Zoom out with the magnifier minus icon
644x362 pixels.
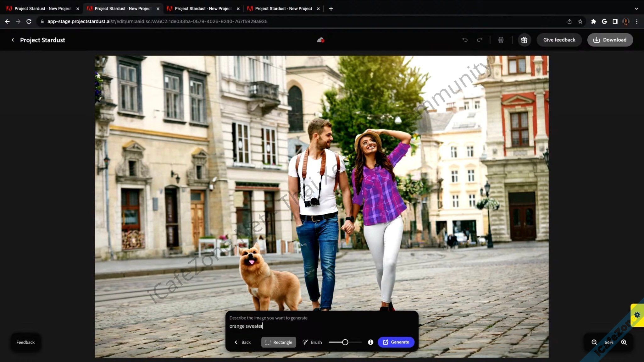coord(594,342)
